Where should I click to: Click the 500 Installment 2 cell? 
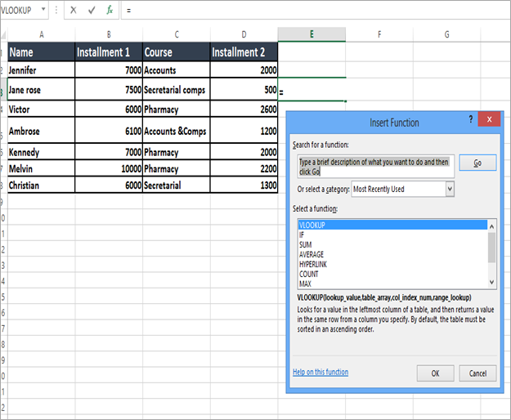pos(244,89)
